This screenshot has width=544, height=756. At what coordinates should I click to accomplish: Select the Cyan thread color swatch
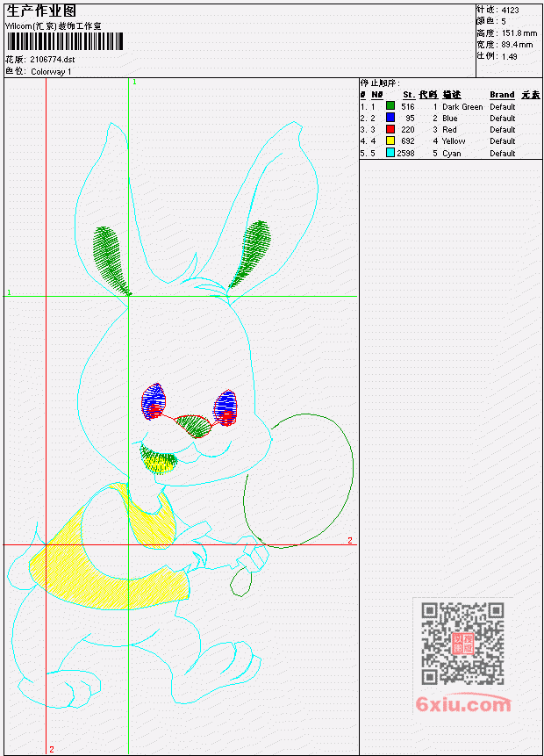pyautogui.click(x=390, y=153)
